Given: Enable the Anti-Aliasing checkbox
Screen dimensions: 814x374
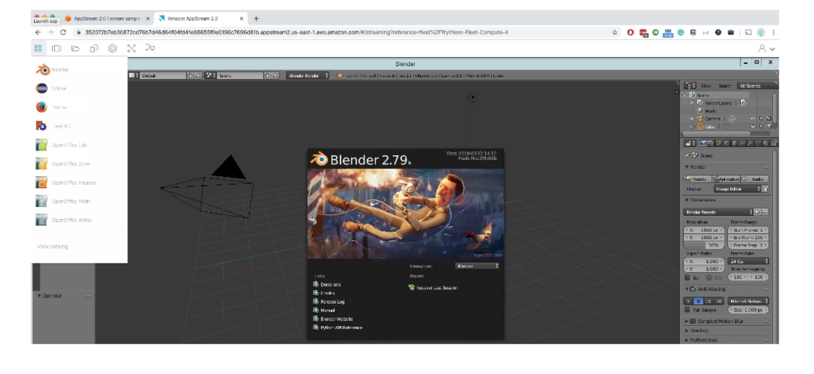Looking at the screenshot, I should tap(693, 289).
